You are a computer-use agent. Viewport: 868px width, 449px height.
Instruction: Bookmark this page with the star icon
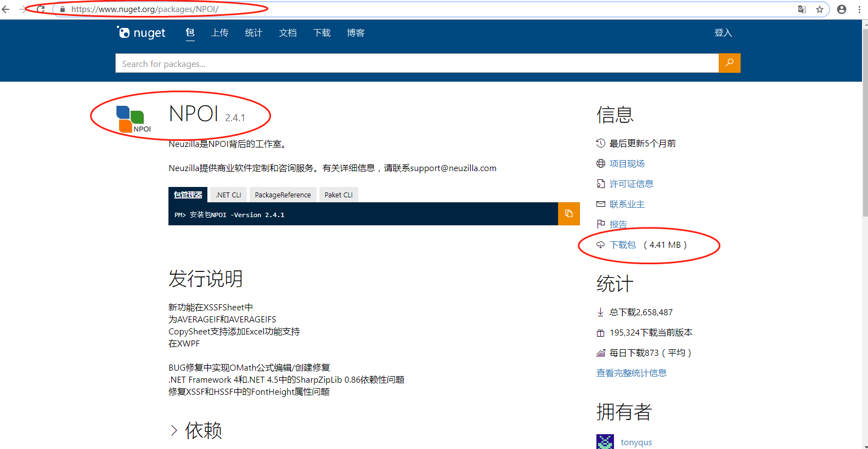pyautogui.click(x=820, y=9)
